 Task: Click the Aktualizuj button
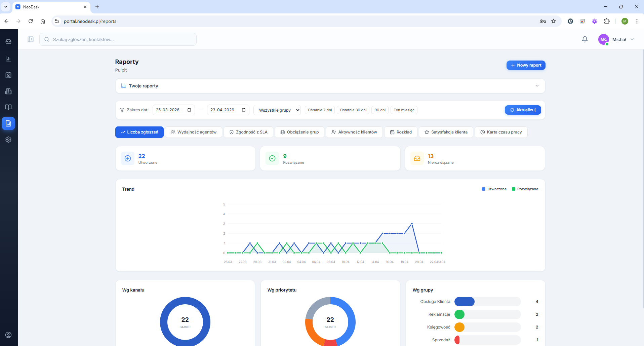[523, 110]
